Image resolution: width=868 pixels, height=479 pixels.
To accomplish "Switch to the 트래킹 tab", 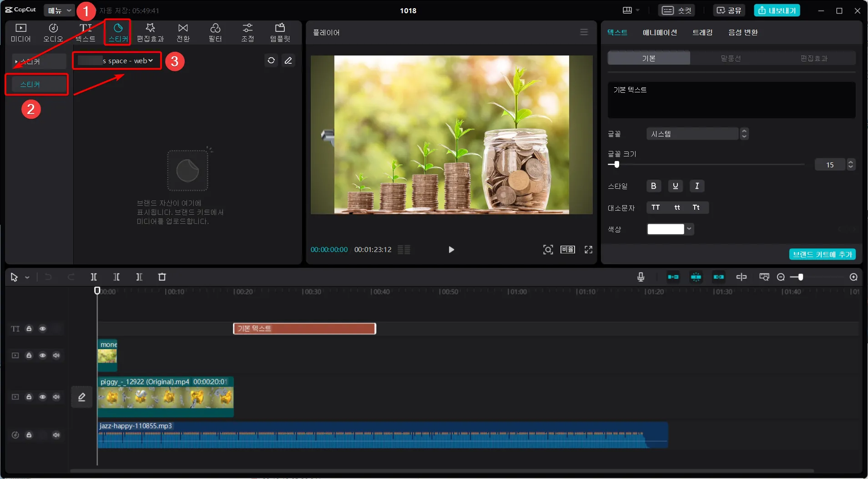I will [702, 32].
